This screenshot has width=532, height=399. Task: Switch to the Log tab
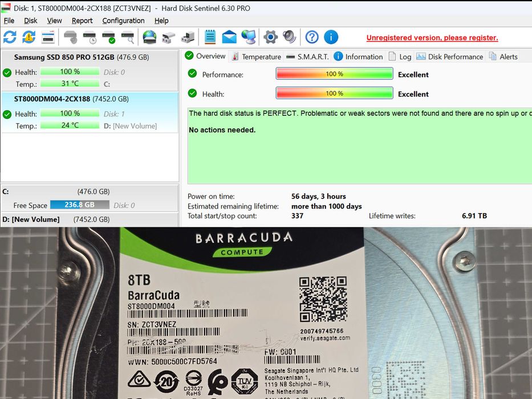[x=400, y=56]
